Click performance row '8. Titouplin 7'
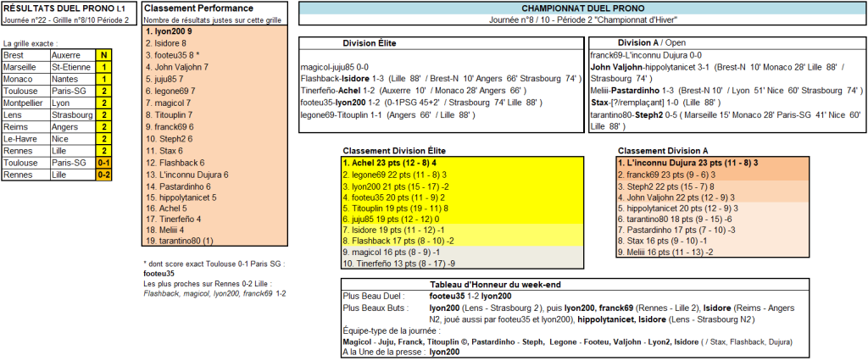 [x=214, y=114]
